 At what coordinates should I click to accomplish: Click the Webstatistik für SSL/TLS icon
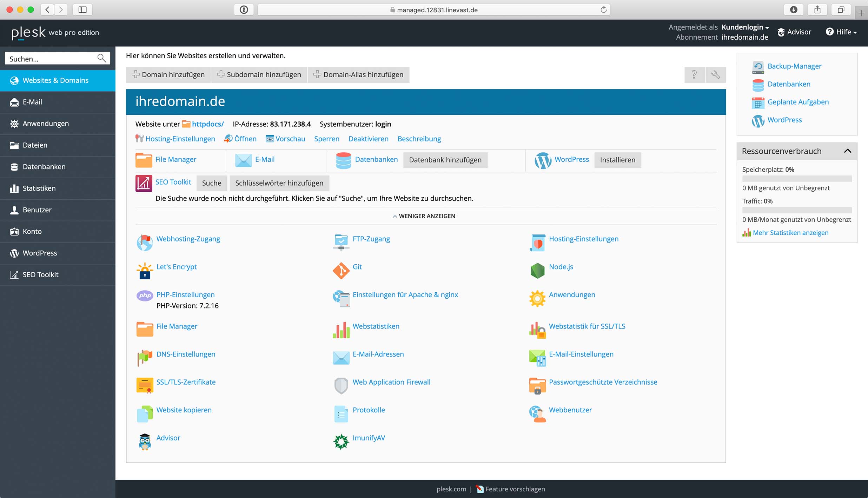[537, 330]
